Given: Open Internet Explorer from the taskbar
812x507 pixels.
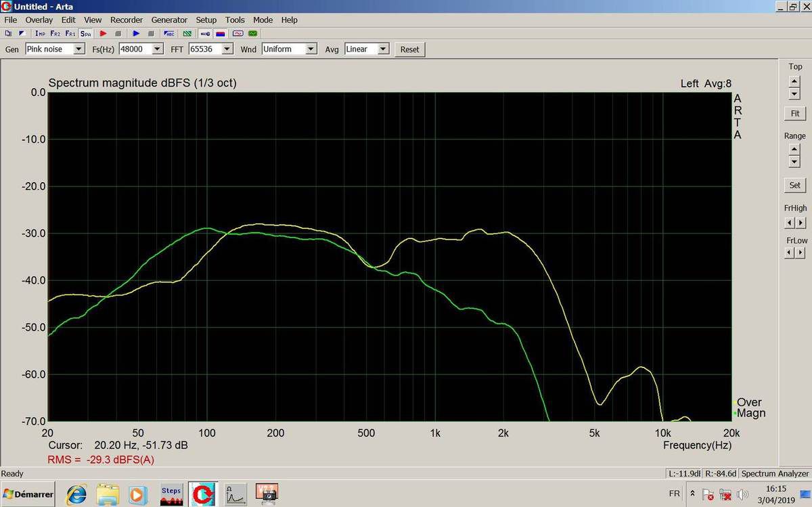Looking at the screenshot, I should pyautogui.click(x=76, y=494).
